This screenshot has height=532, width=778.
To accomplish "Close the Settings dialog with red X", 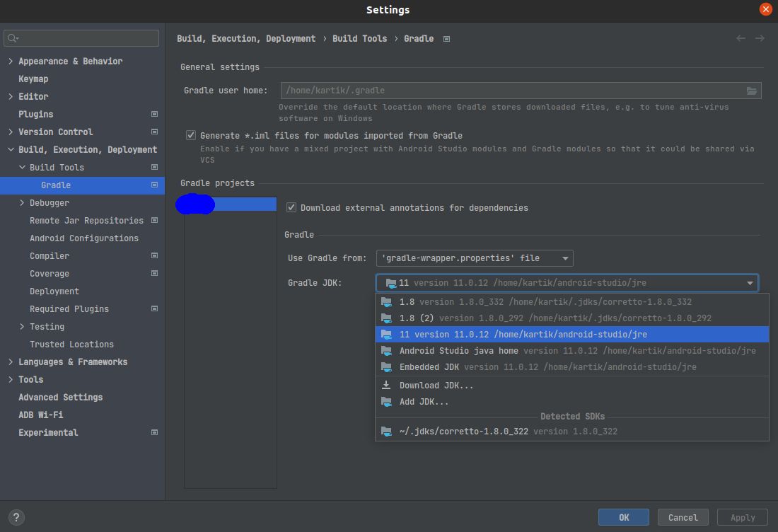I will (765, 9).
